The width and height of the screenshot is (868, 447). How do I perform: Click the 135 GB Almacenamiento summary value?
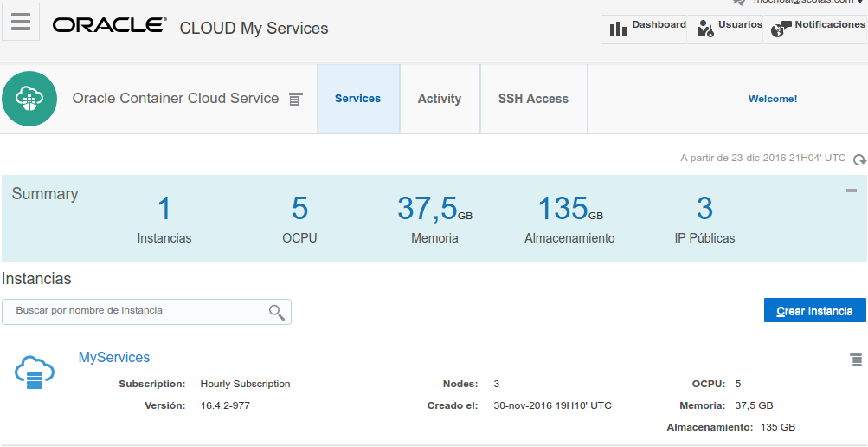pyautogui.click(x=570, y=209)
